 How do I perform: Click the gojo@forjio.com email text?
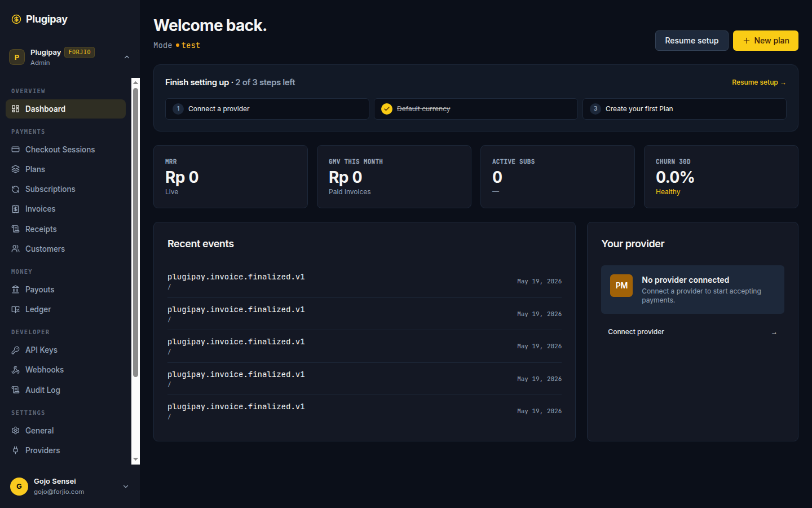click(x=59, y=492)
